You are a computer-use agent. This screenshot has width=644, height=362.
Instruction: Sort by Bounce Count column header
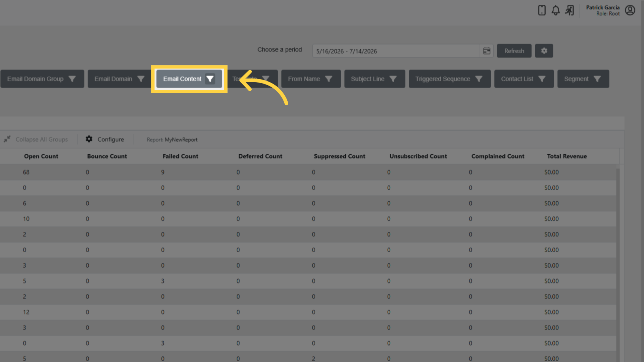click(107, 156)
